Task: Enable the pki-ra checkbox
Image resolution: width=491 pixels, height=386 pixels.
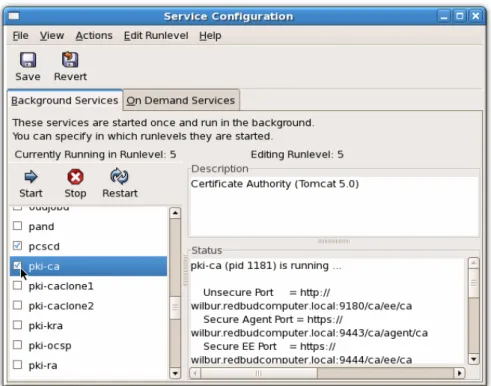Action: pyautogui.click(x=17, y=365)
